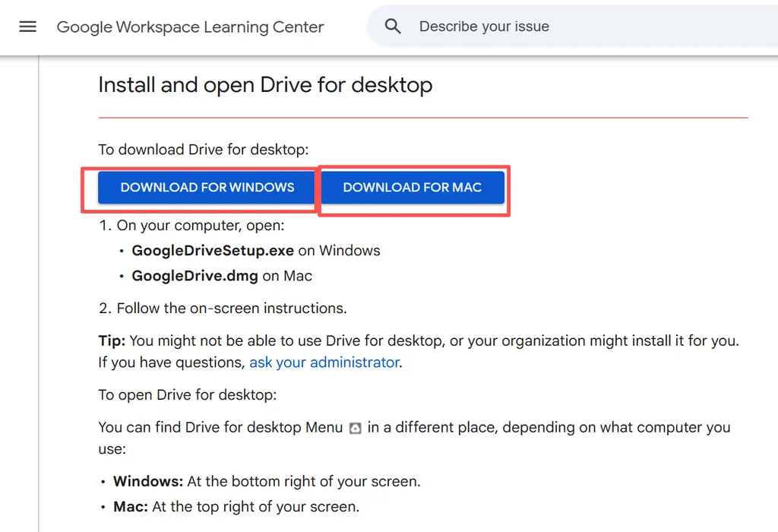Click the bold 'Mac:' bullet label
The width and height of the screenshot is (778, 532).
[x=131, y=506]
